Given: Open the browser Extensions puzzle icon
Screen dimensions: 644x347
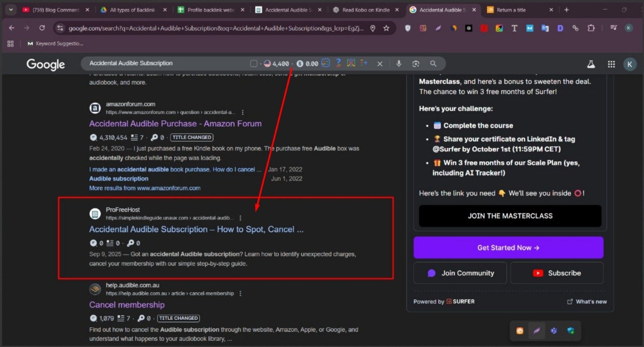Looking at the screenshot, I should click(592, 28).
